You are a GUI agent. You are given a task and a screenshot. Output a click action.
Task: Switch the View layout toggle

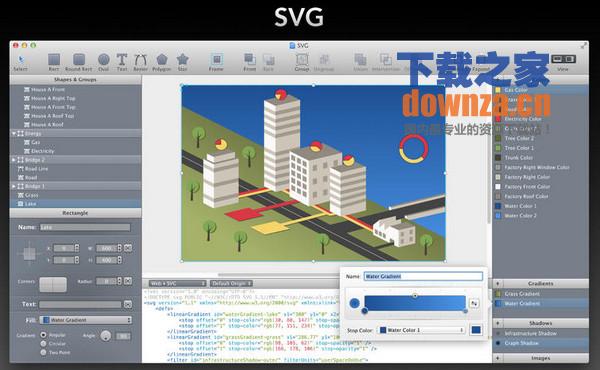563,59
